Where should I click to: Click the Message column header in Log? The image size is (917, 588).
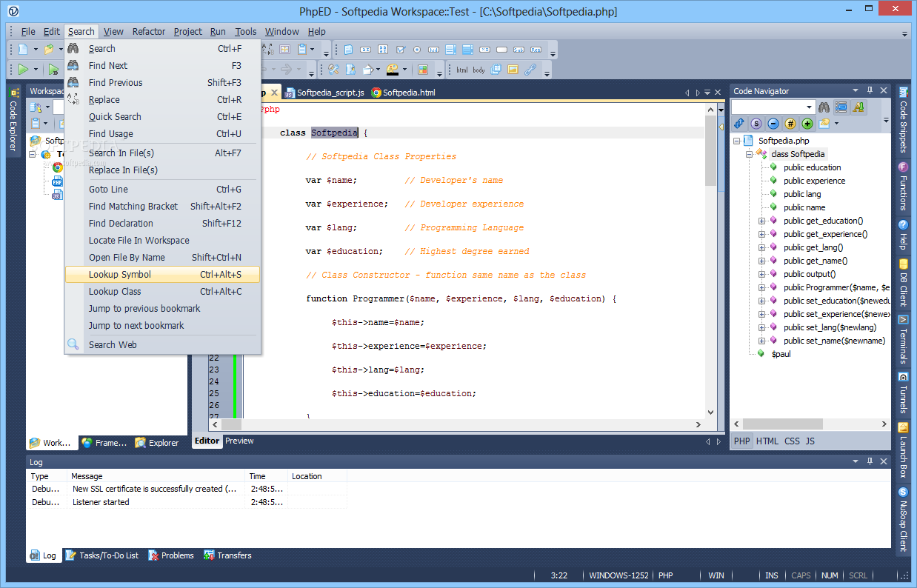(156, 476)
